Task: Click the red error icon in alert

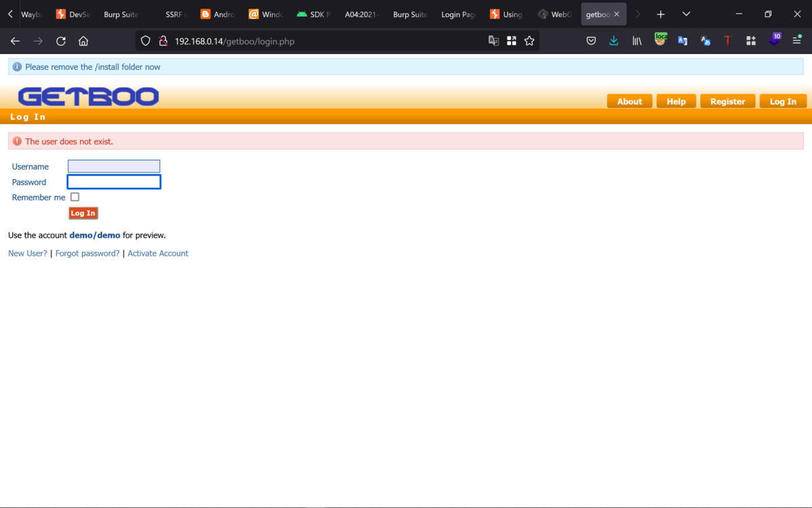Action: pyautogui.click(x=17, y=142)
